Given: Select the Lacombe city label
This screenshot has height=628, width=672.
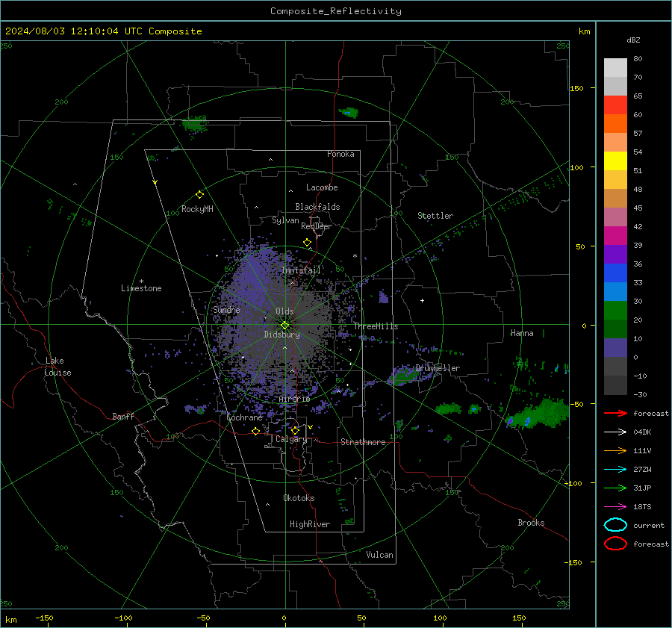Looking at the screenshot, I should click(x=322, y=187).
